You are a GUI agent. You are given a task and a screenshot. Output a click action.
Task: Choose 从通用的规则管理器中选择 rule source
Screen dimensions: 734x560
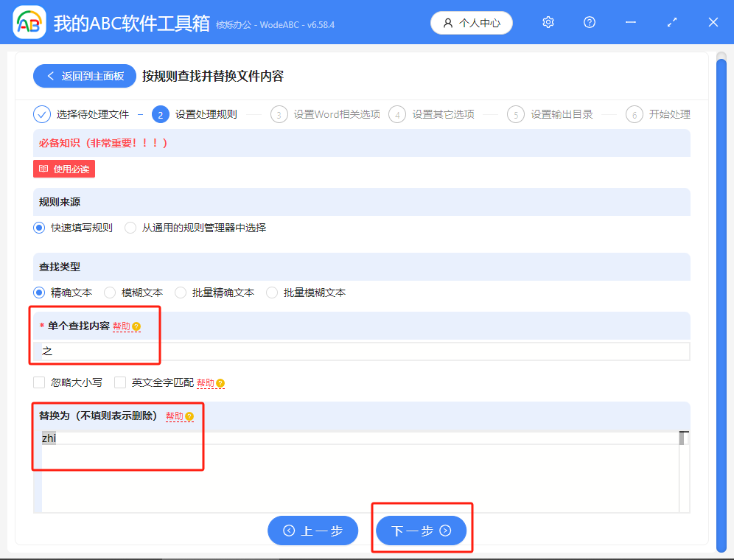tap(133, 228)
